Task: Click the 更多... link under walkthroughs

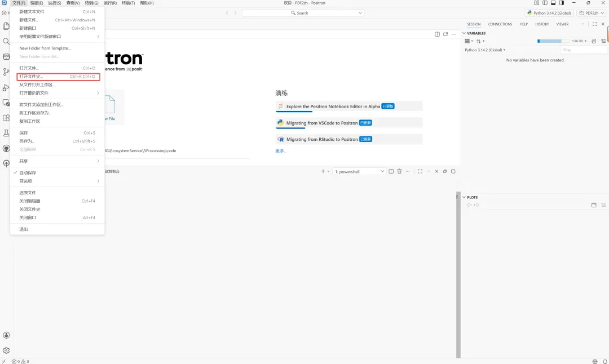Action: (x=280, y=151)
